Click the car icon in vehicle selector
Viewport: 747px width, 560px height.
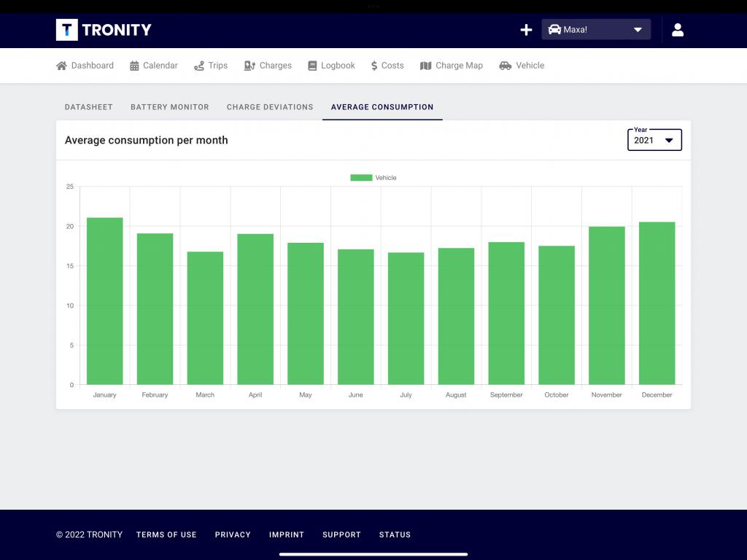554,29
